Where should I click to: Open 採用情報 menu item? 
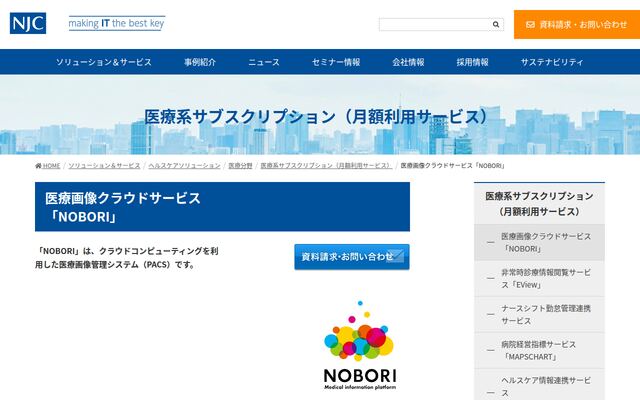coord(472,62)
